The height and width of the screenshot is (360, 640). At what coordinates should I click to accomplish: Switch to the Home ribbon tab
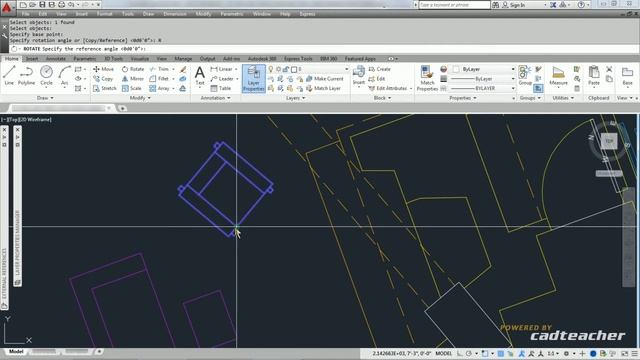coord(11,59)
